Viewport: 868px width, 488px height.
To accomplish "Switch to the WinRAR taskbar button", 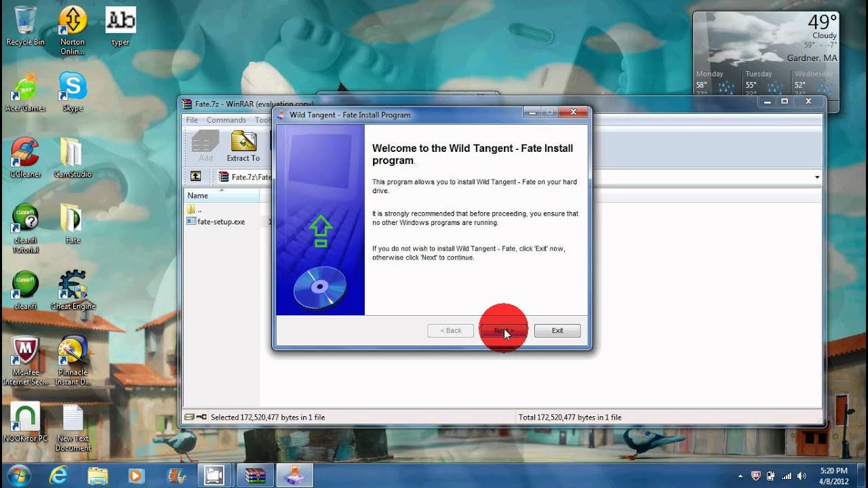I will pos(255,475).
